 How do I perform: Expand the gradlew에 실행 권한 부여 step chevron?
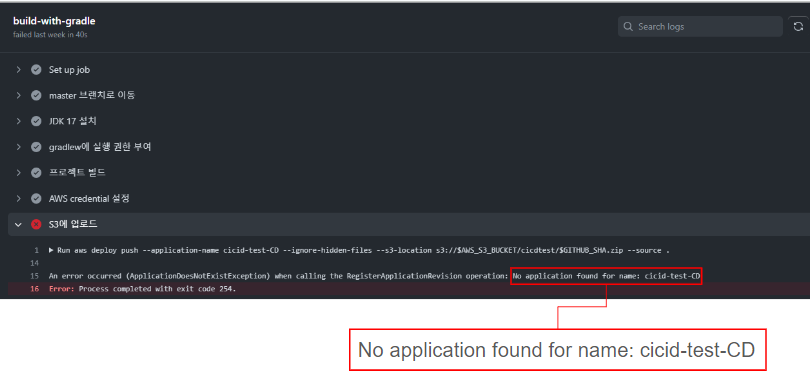[x=19, y=147]
